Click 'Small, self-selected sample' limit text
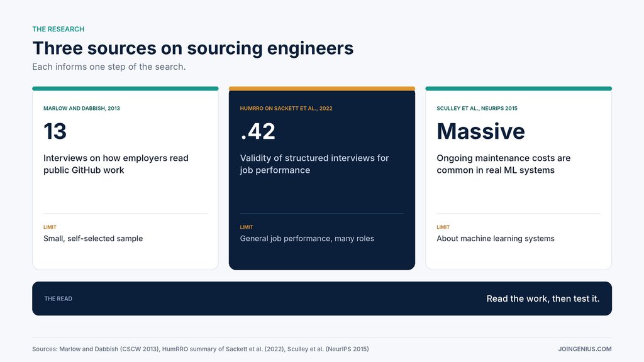The height and width of the screenshot is (362, 644). (93, 238)
